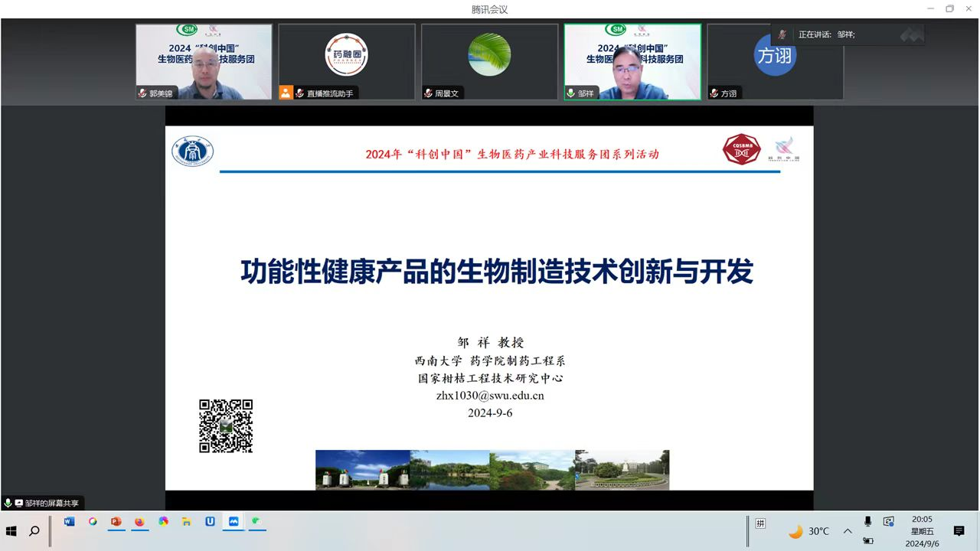Click the muted mic icon beside 郭美锦

[142, 93]
